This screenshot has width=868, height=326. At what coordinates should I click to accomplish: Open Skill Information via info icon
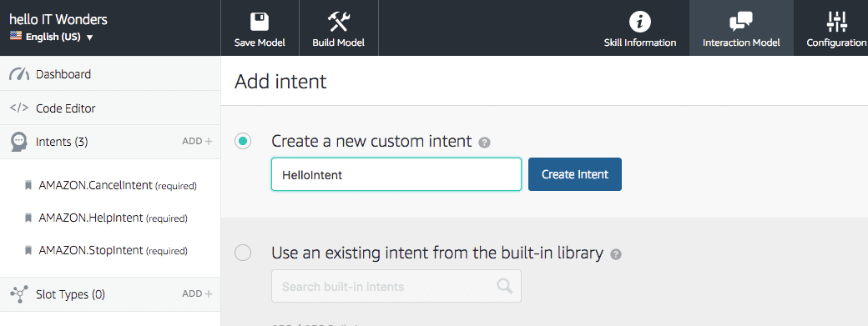640,23
